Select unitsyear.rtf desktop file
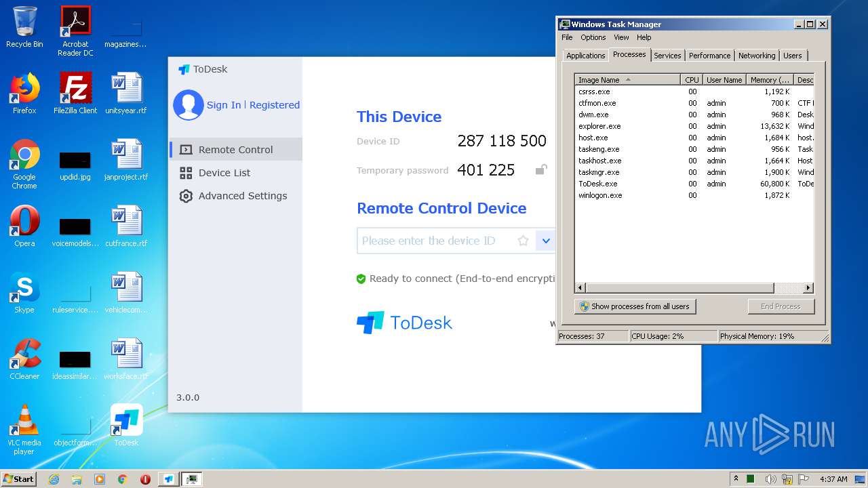 click(x=126, y=94)
